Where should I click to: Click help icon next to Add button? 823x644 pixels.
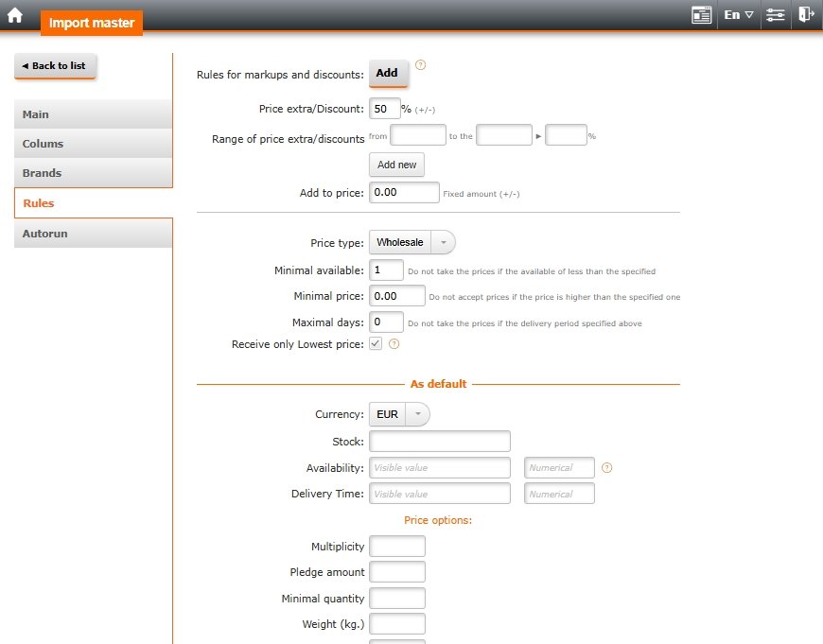421,65
